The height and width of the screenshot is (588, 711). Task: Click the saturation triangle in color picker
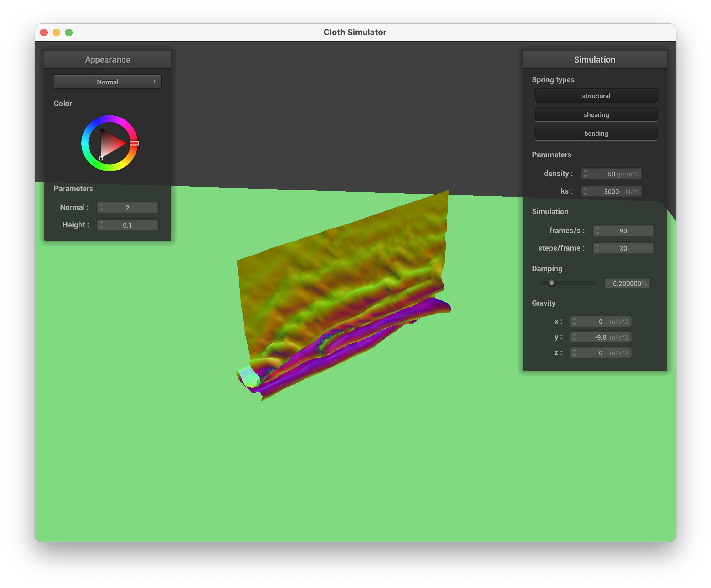110,144
